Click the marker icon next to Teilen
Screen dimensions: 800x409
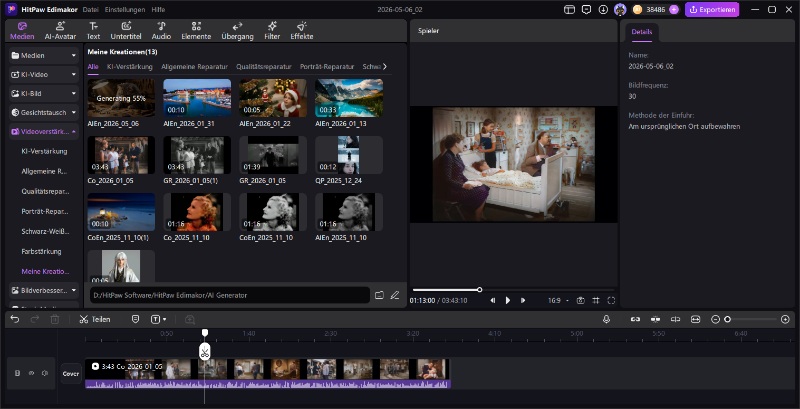click(135, 319)
